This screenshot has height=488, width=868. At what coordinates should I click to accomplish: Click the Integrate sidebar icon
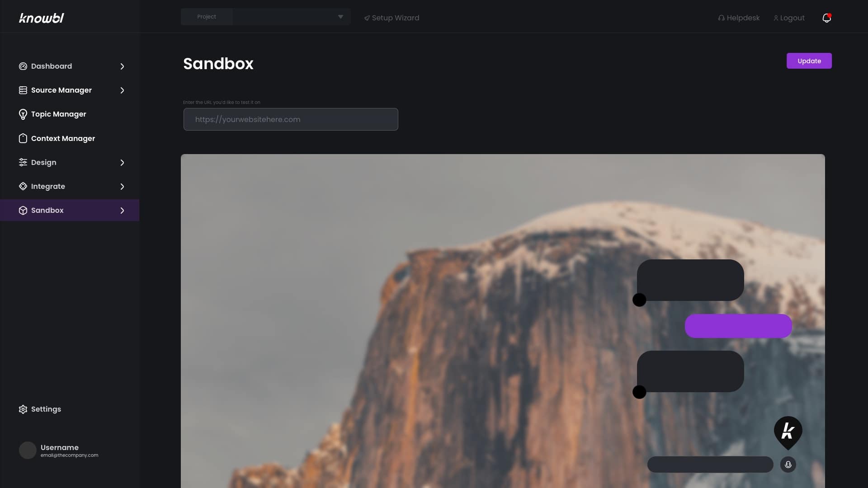[x=23, y=187]
